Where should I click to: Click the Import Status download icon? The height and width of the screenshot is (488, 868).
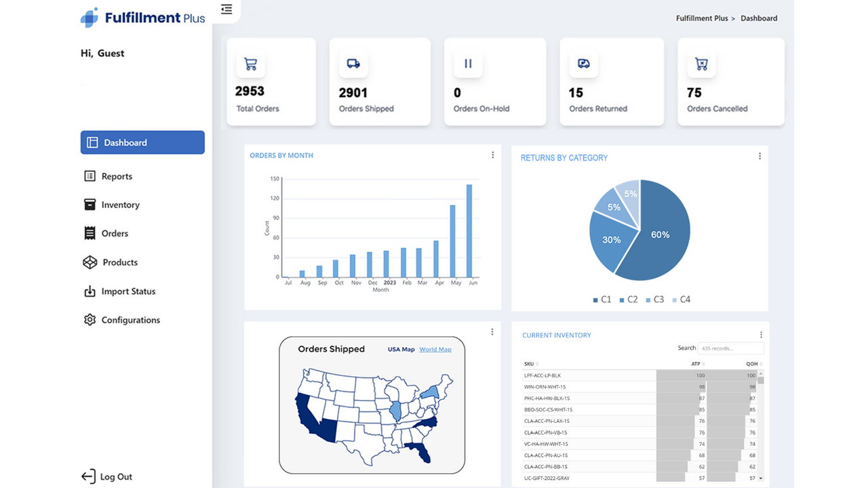(89, 291)
